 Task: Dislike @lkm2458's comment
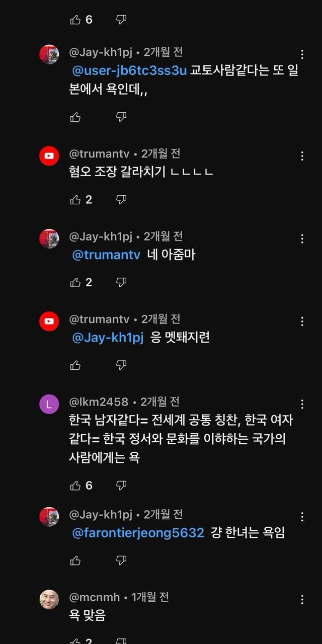coord(121,486)
